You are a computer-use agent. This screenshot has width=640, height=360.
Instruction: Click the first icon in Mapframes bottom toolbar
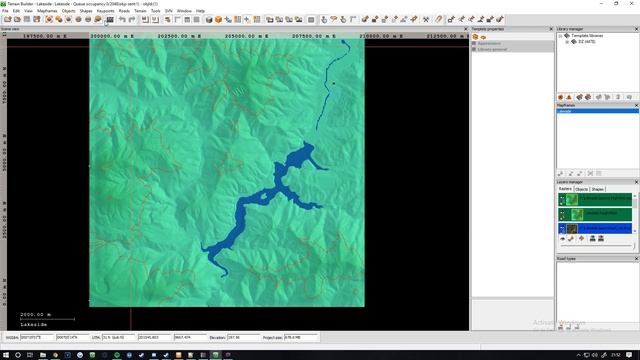(561, 173)
